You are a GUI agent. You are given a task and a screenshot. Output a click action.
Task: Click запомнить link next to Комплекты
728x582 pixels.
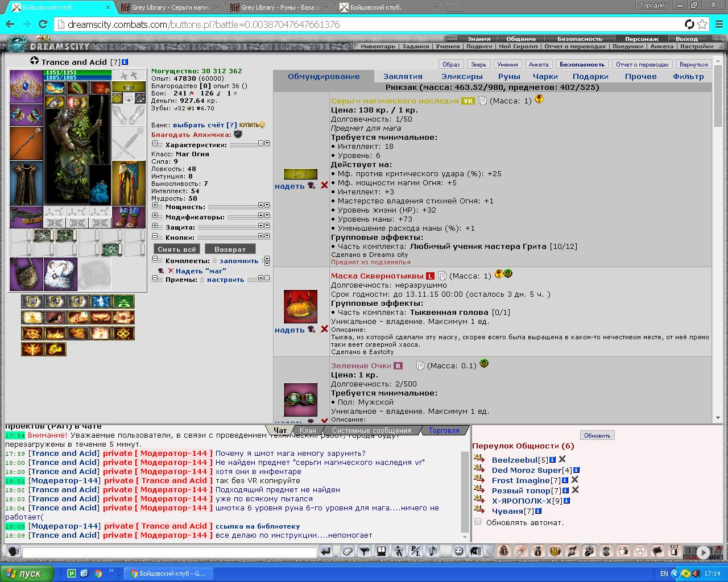239,261
